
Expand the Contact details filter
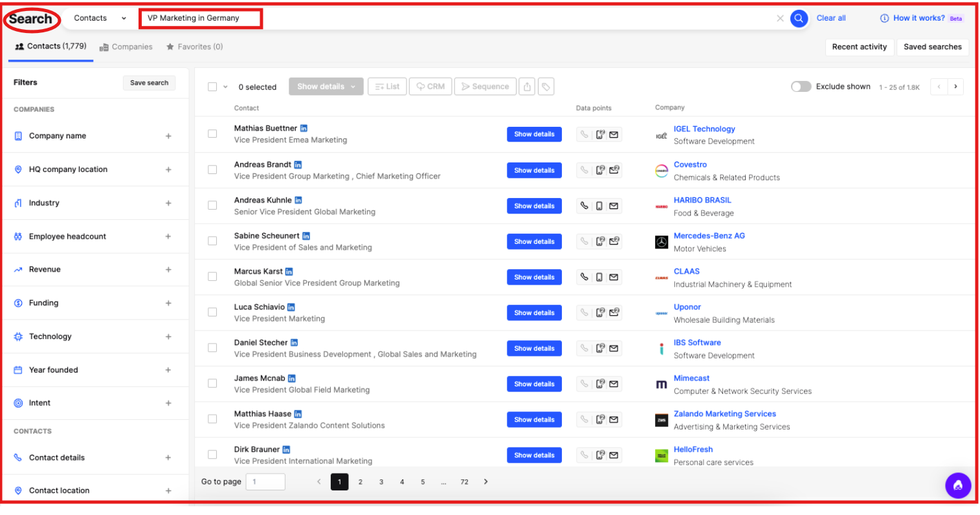click(x=168, y=457)
